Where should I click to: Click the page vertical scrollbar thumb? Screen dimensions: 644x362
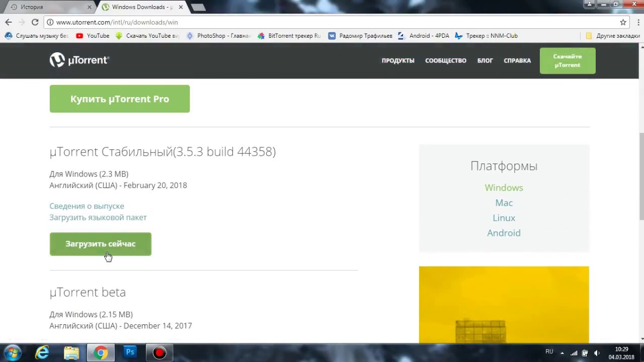click(x=641, y=176)
